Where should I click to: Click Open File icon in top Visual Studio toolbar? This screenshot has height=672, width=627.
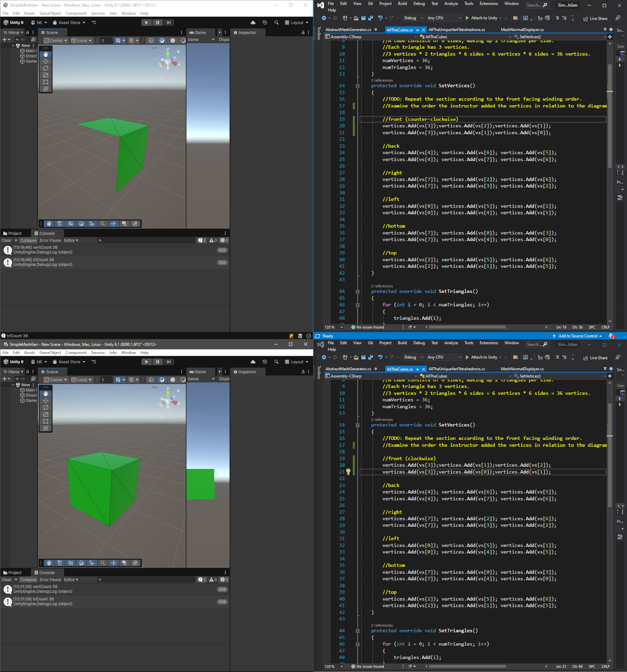[356, 18]
